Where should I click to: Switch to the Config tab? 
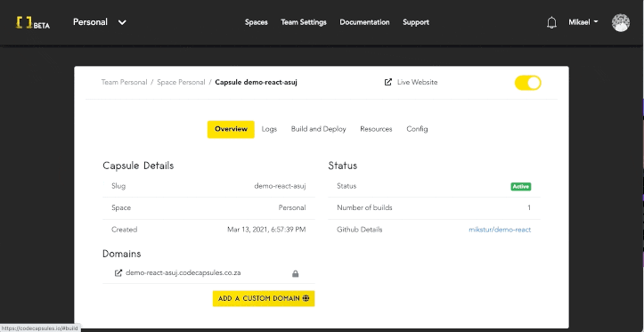click(x=417, y=129)
